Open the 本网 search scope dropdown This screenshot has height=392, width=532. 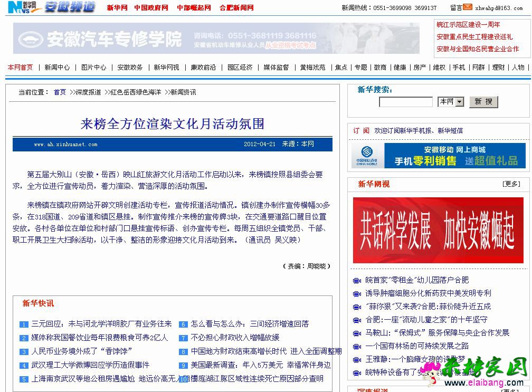point(459,102)
